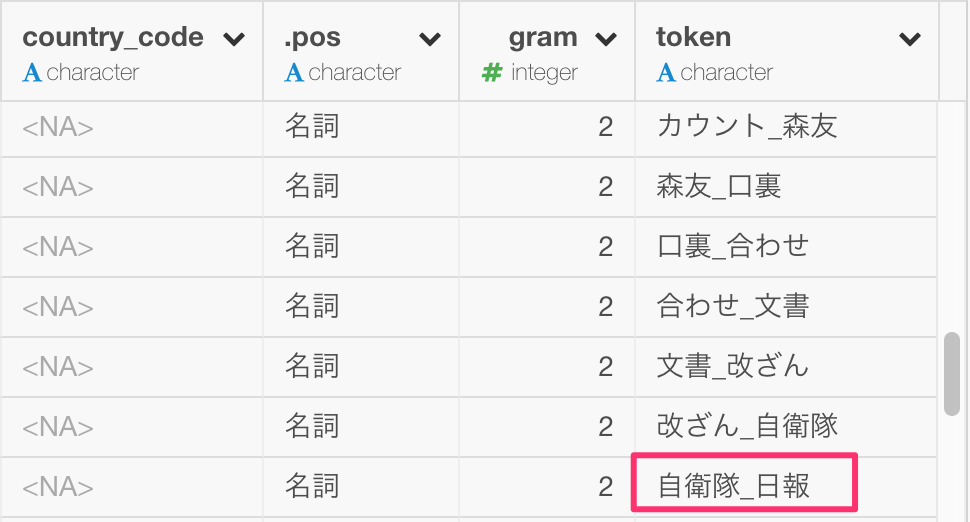
Task: Click the token column header label
Action: (693, 37)
